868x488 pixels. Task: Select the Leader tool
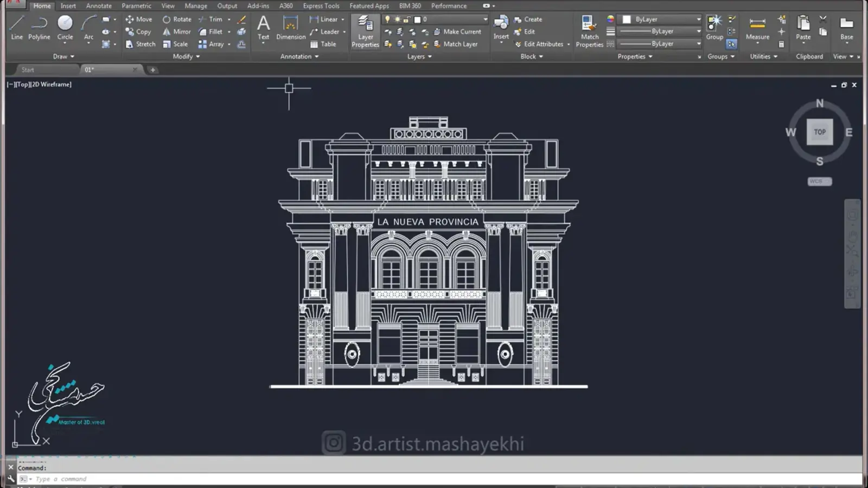click(324, 31)
